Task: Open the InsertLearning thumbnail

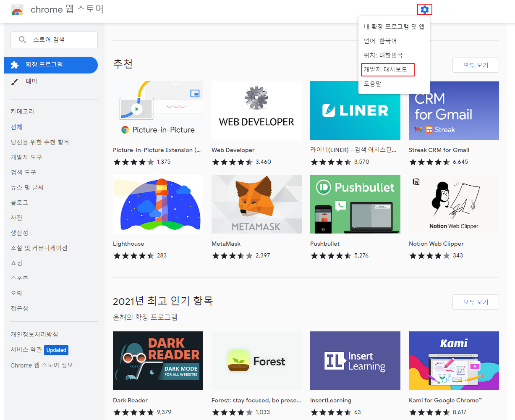Action: click(x=355, y=361)
